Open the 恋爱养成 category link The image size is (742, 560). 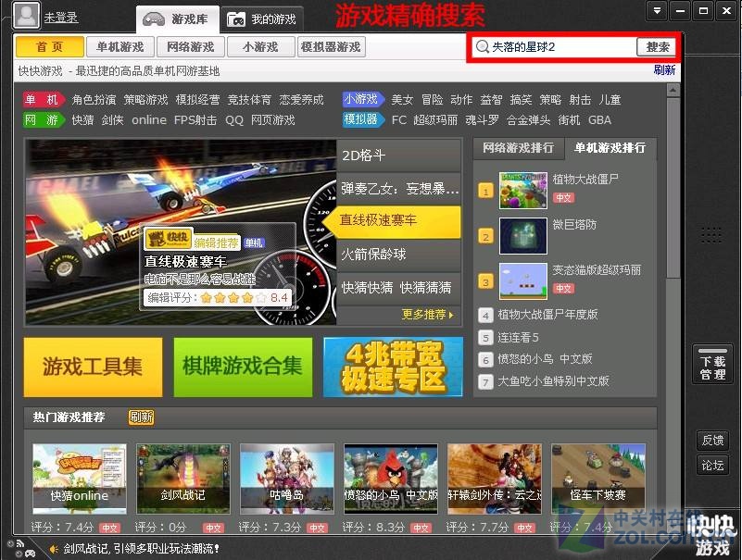[x=301, y=100]
